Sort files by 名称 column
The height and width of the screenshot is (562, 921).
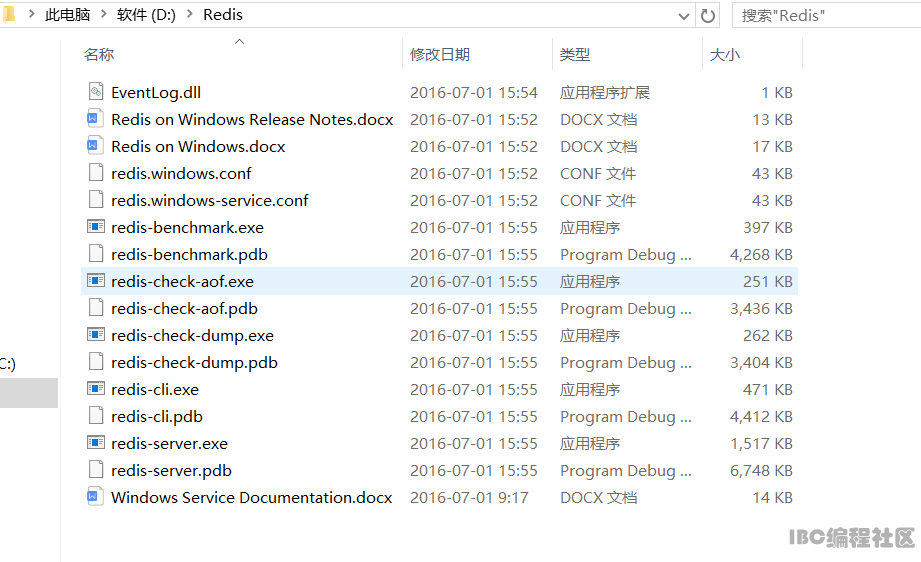(99, 55)
